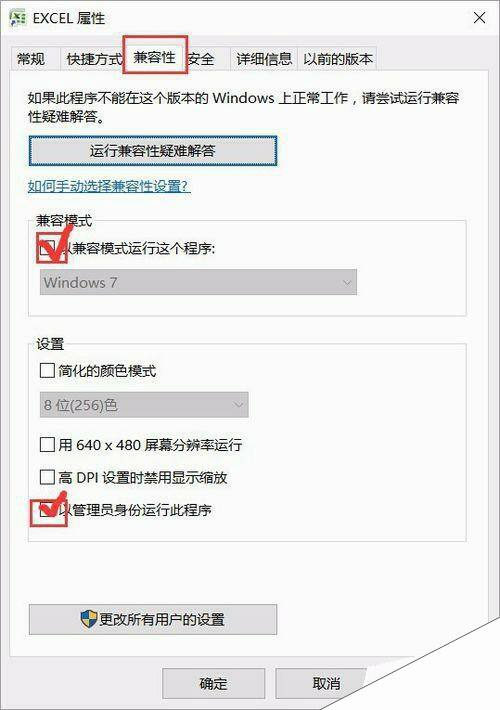Open the Windows 7 compatibility dropdown

[198, 282]
